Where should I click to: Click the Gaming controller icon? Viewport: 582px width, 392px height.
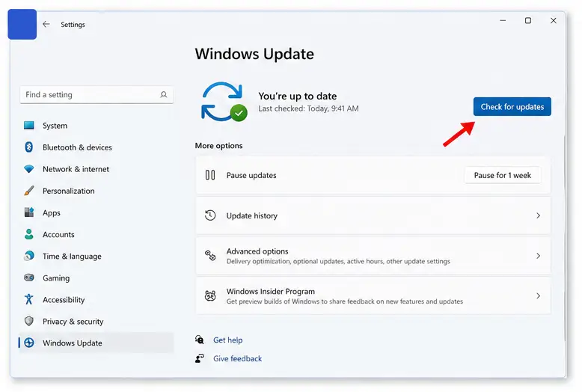pyautogui.click(x=29, y=278)
